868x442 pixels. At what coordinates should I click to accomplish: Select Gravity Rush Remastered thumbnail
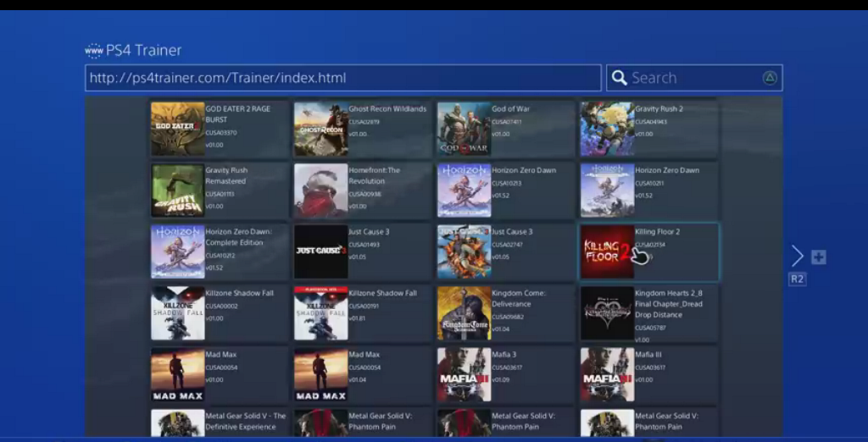(x=178, y=190)
